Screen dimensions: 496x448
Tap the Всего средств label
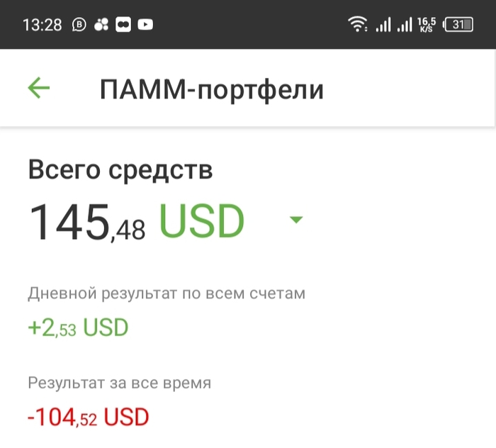(x=120, y=170)
